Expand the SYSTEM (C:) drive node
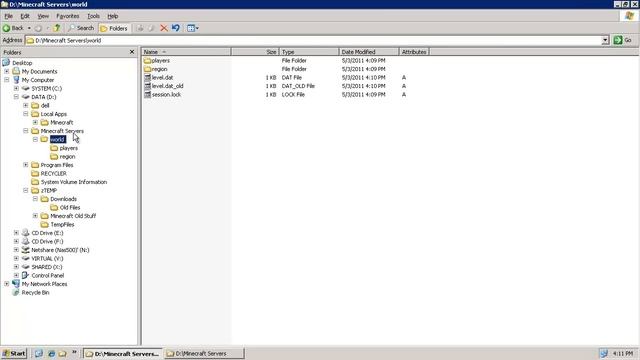Image resolution: width=640 pixels, height=360 pixels. [16, 89]
